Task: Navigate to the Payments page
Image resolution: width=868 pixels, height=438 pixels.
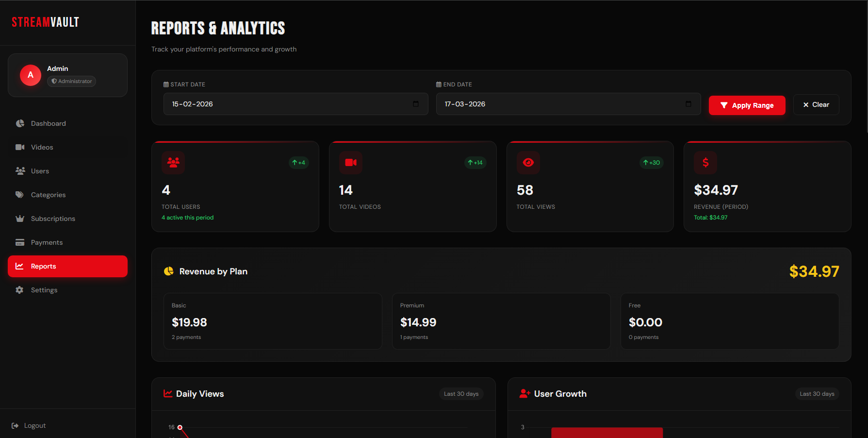Action: [47, 242]
